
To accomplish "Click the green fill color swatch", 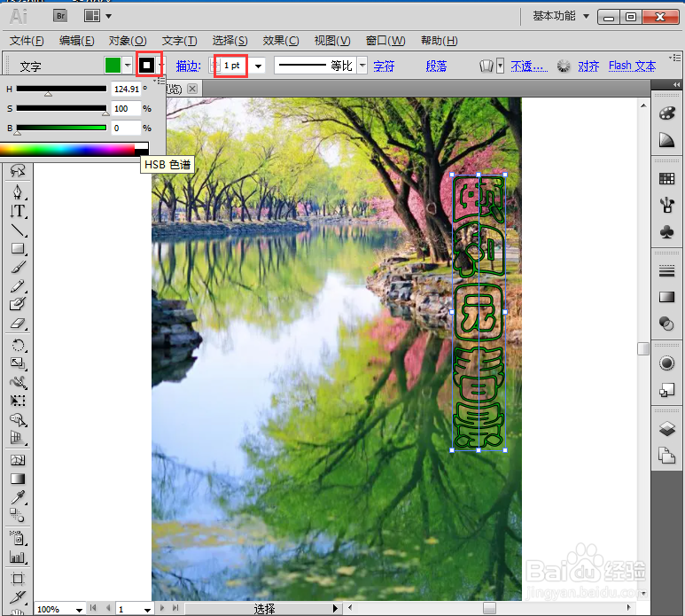I will click(x=113, y=66).
